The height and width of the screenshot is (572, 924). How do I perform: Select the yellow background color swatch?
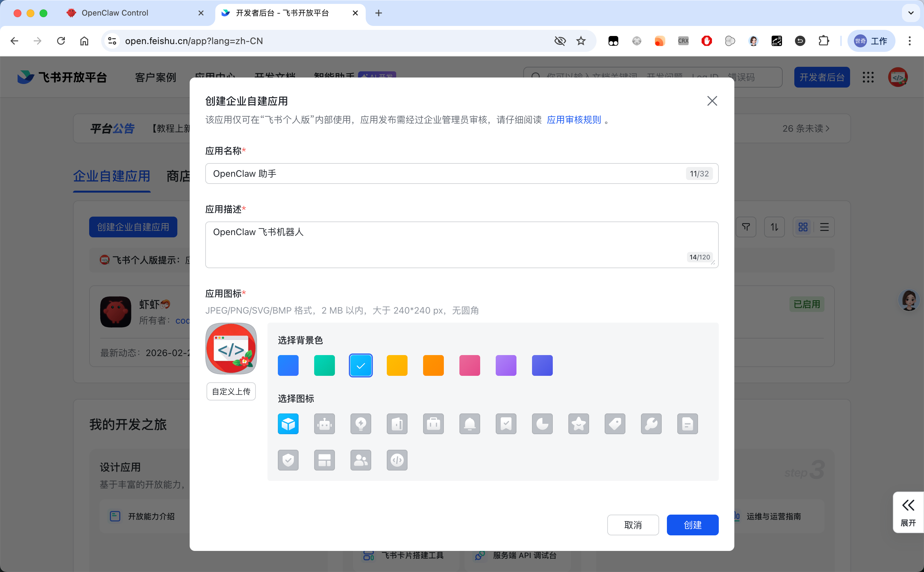coord(397,365)
